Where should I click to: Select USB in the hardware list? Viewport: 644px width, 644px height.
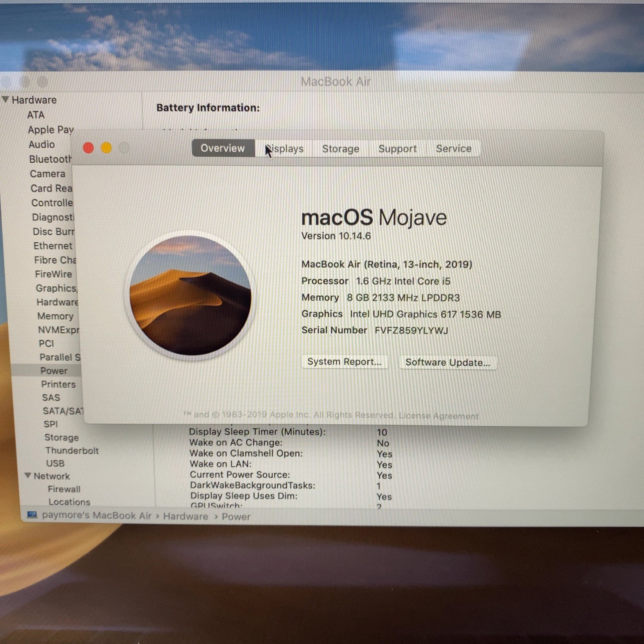[55, 463]
